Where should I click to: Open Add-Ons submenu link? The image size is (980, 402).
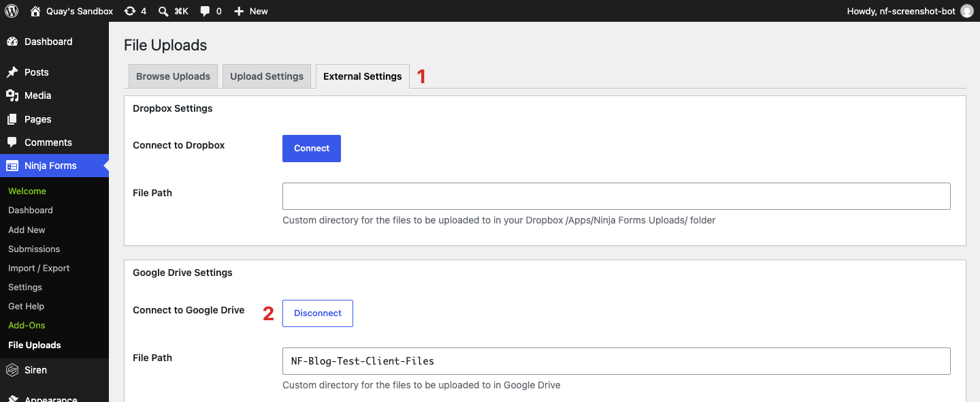(27, 326)
